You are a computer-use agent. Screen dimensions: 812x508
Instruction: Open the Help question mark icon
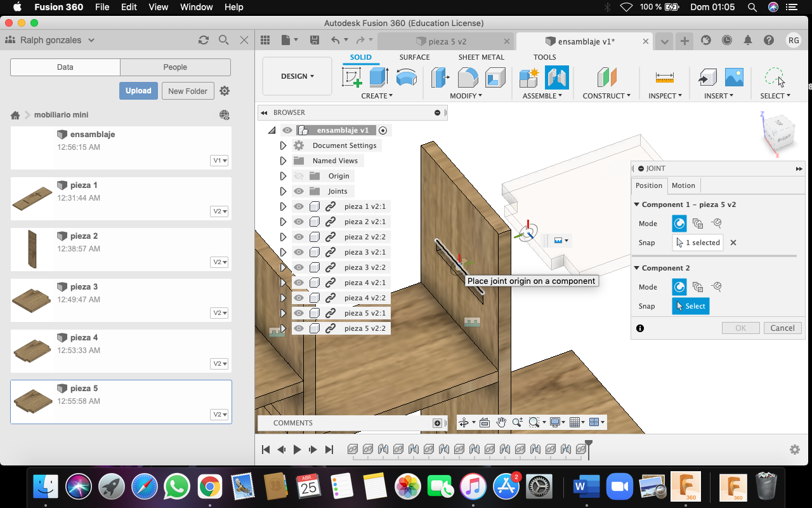click(x=769, y=40)
